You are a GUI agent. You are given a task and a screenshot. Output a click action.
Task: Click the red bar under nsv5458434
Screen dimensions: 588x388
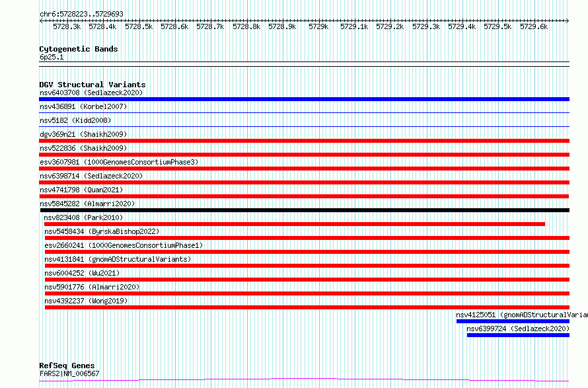(307, 238)
